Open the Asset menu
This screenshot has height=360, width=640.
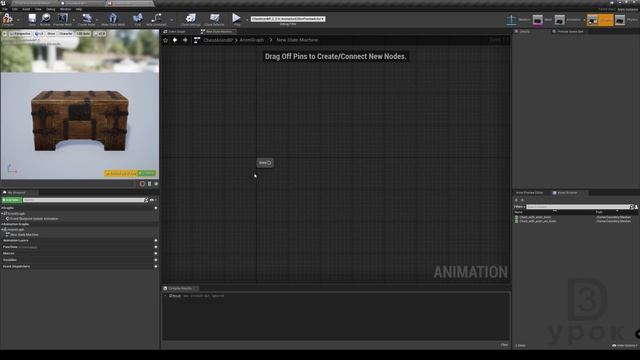pos(26,9)
